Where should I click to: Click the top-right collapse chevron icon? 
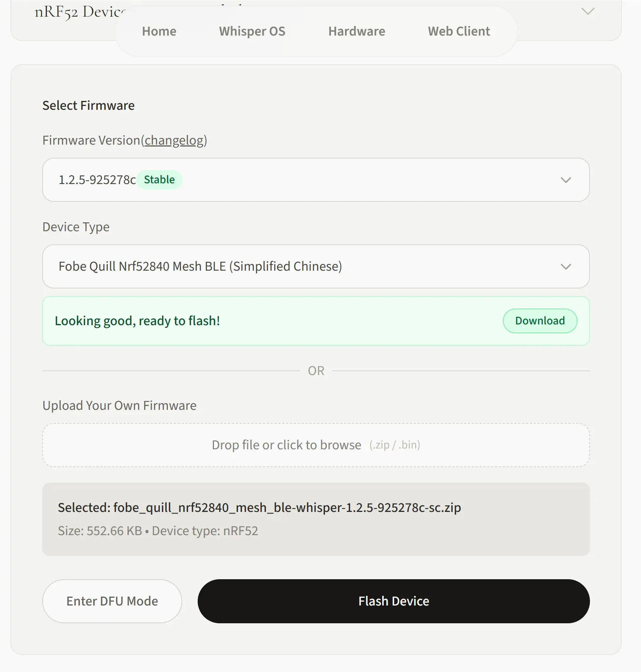[x=588, y=12]
